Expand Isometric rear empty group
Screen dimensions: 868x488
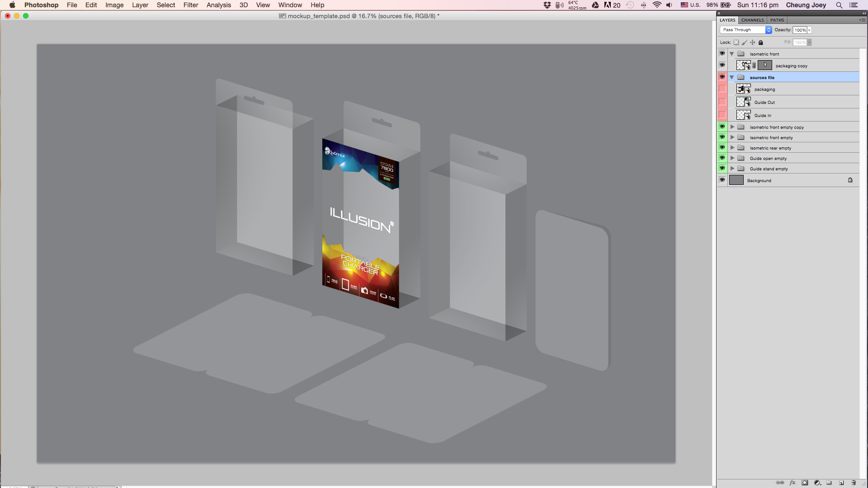(x=732, y=148)
